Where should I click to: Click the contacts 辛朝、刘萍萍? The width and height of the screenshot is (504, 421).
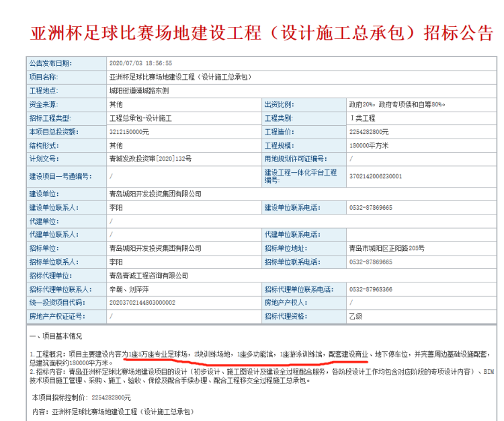coord(129,290)
